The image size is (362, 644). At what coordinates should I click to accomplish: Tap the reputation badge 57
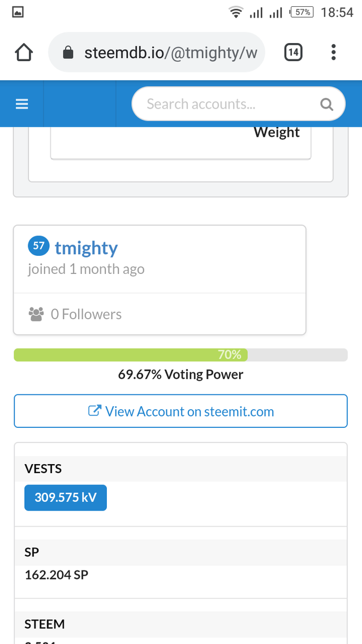point(38,246)
